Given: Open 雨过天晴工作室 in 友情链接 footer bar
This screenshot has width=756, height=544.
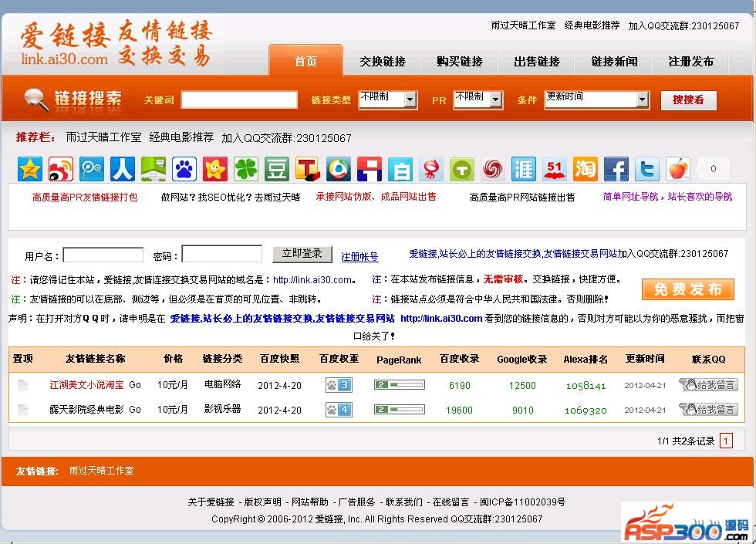Looking at the screenshot, I should pos(101,471).
